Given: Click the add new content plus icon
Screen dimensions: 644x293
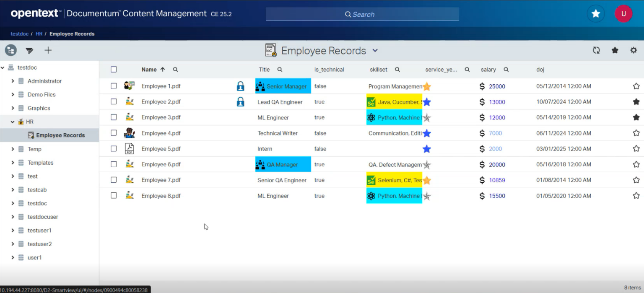Looking at the screenshot, I should pos(48,50).
